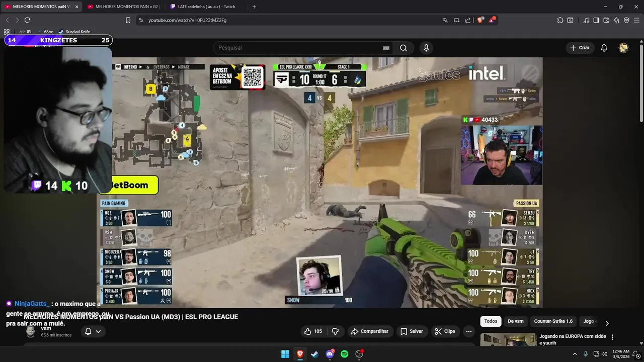Click the share page icon in address bar
This screenshot has height=362, width=644.
(x=468, y=20)
